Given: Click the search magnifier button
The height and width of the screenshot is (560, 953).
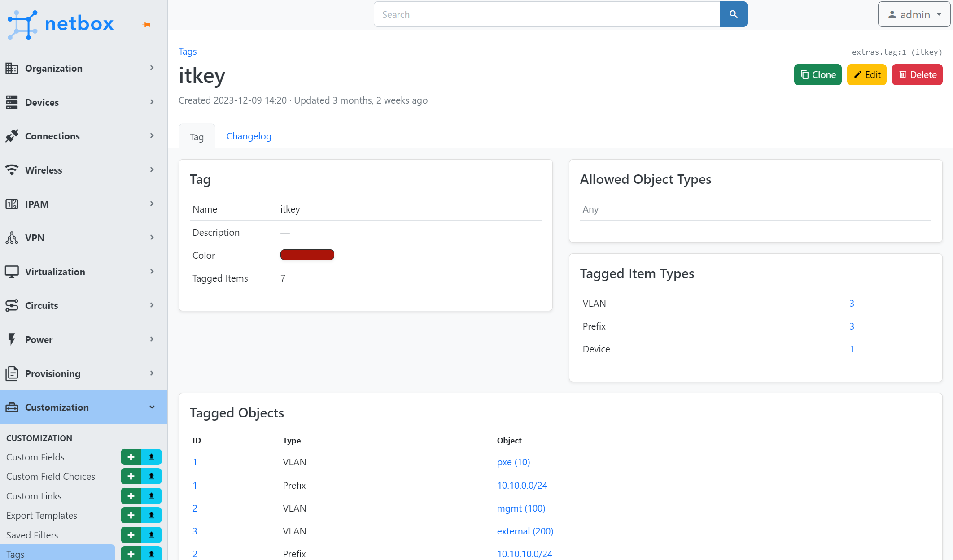Looking at the screenshot, I should pos(733,14).
